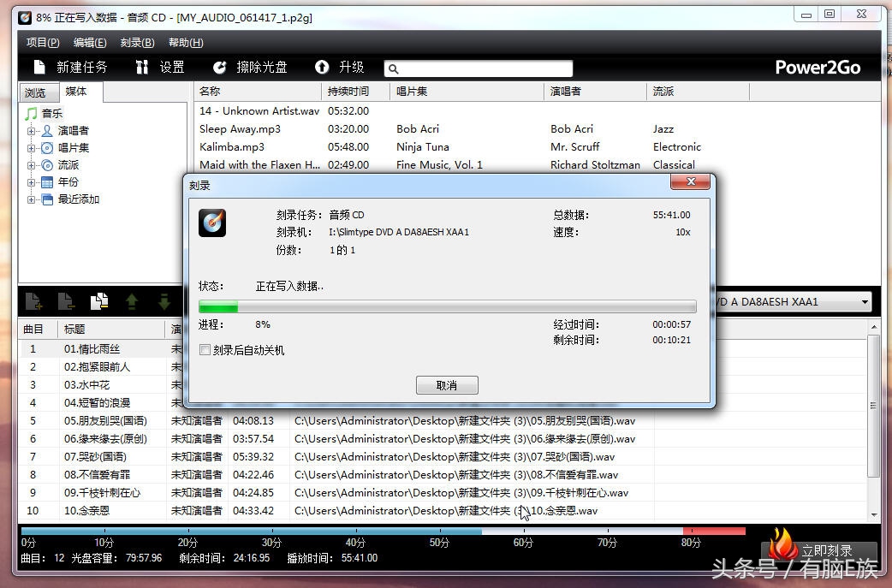The image size is (892, 588).
Task: Open the burner drive dropdown DA8AESH XAA1
Action: [865, 301]
